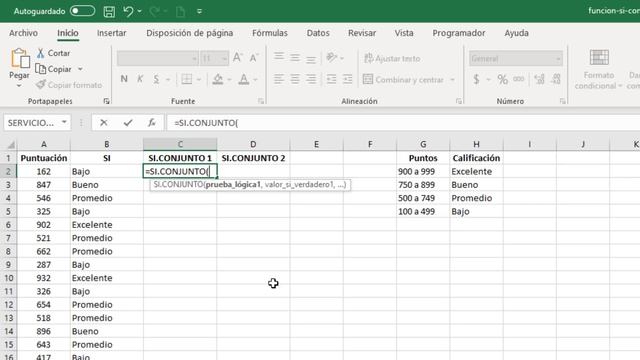
Task: Open the Undo history dropdown arrow
Action: coord(140,11)
